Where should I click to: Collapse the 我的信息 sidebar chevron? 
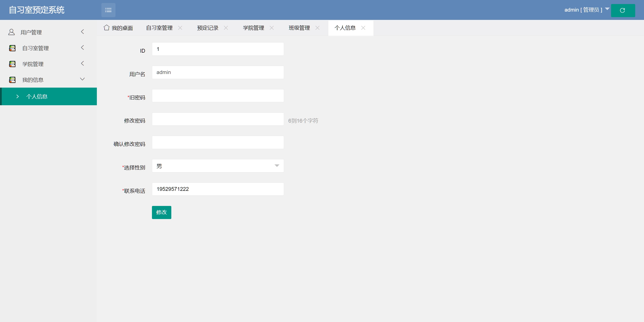(x=82, y=79)
